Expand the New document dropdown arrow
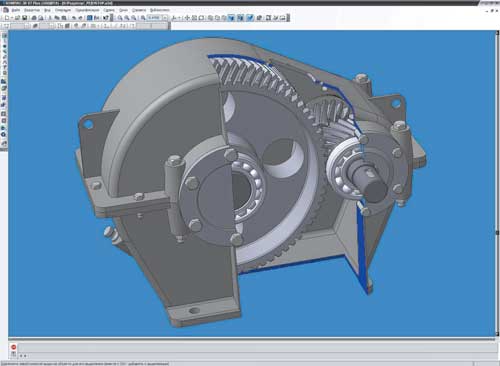 (x=12, y=18)
